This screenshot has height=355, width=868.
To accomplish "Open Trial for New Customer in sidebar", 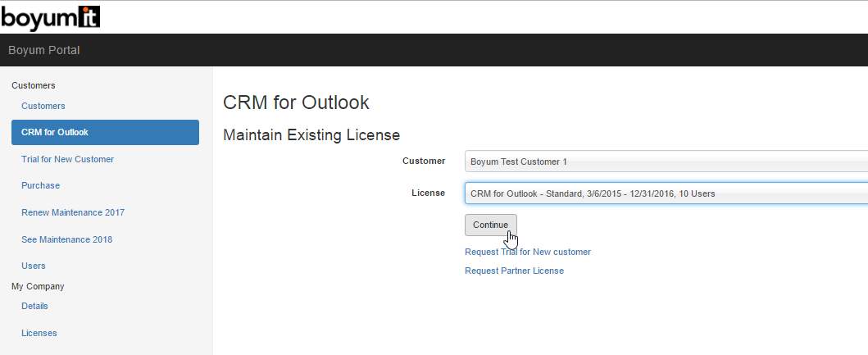I will (x=67, y=159).
